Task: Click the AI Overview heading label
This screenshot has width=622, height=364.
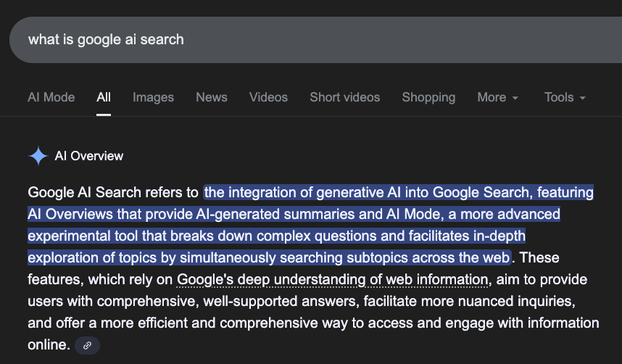Action: tap(89, 156)
